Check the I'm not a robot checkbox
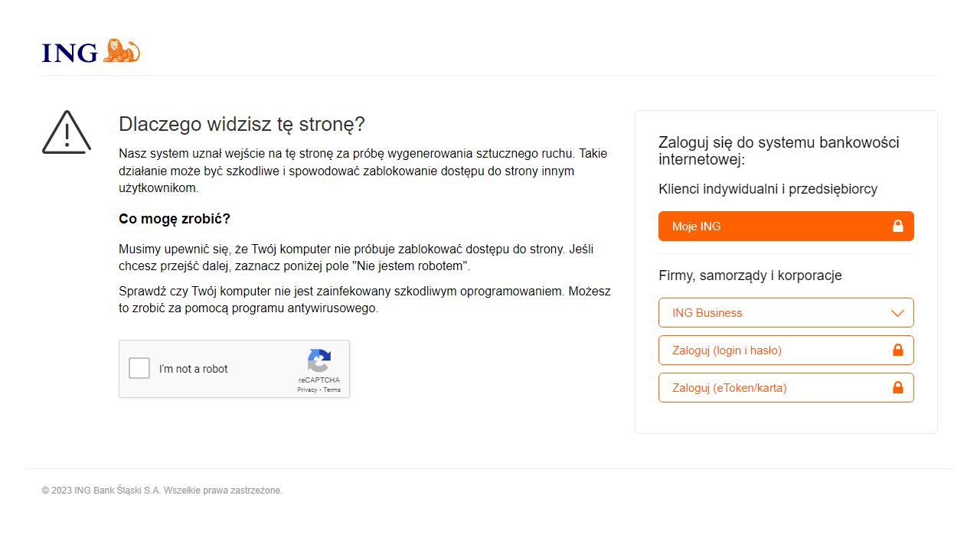The height and width of the screenshot is (551, 980). pos(139,368)
